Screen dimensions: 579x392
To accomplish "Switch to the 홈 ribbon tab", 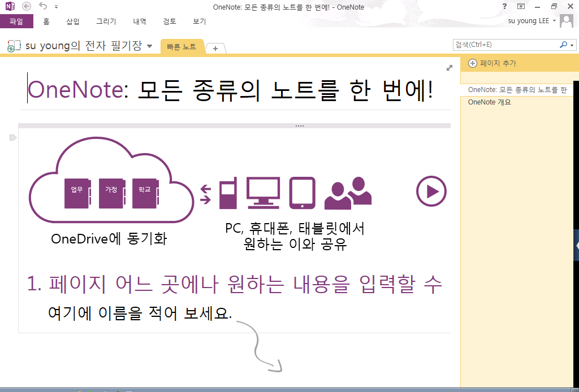I will (x=46, y=21).
